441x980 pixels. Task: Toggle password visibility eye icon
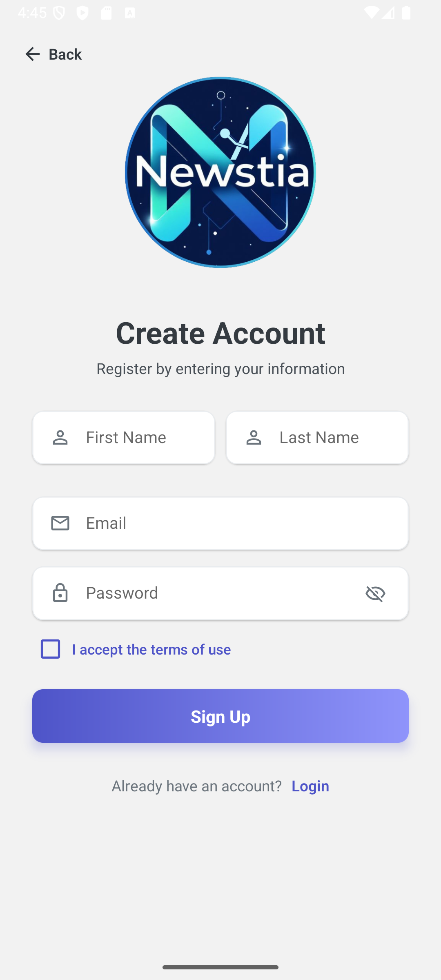375,593
